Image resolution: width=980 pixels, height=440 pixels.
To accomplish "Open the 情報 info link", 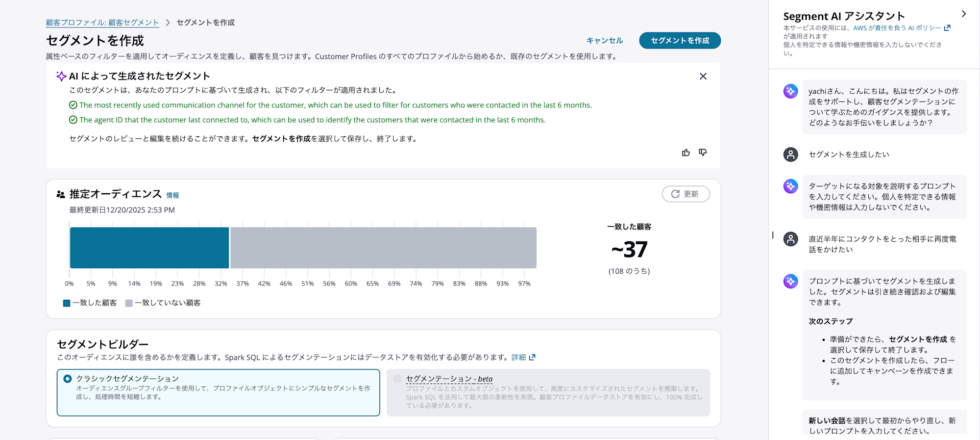I will click(172, 195).
